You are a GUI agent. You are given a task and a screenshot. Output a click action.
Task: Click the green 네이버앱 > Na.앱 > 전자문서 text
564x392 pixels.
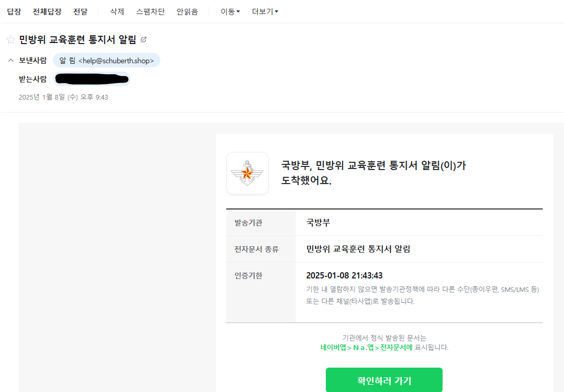point(366,347)
